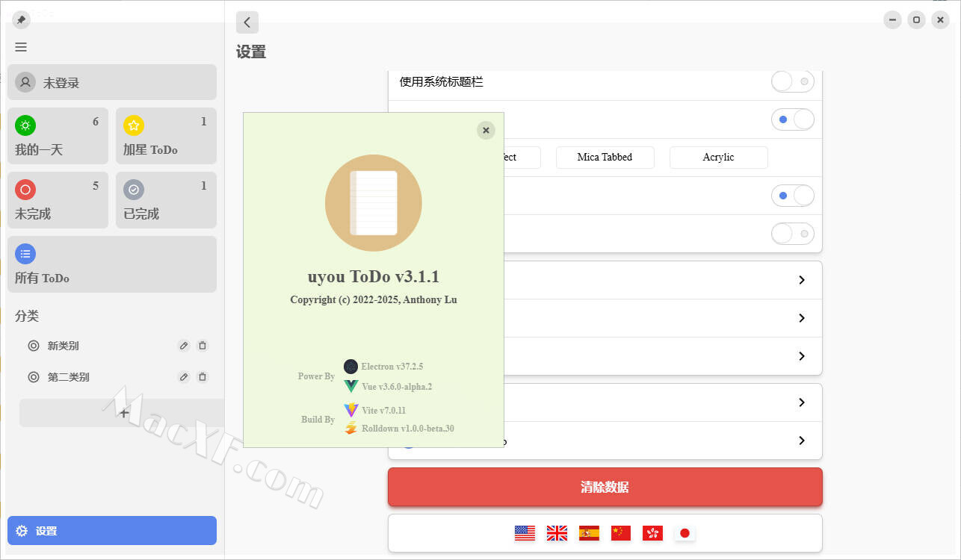
Task: Click the plus button to add a category
Action: pyautogui.click(x=124, y=413)
